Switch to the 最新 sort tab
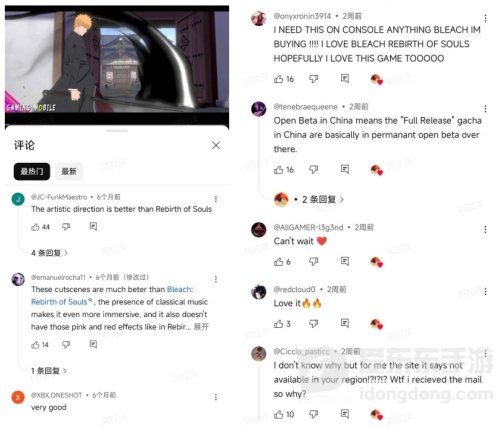Image resolution: width=500 pixels, height=429 pixels. (x=69, y=171)
